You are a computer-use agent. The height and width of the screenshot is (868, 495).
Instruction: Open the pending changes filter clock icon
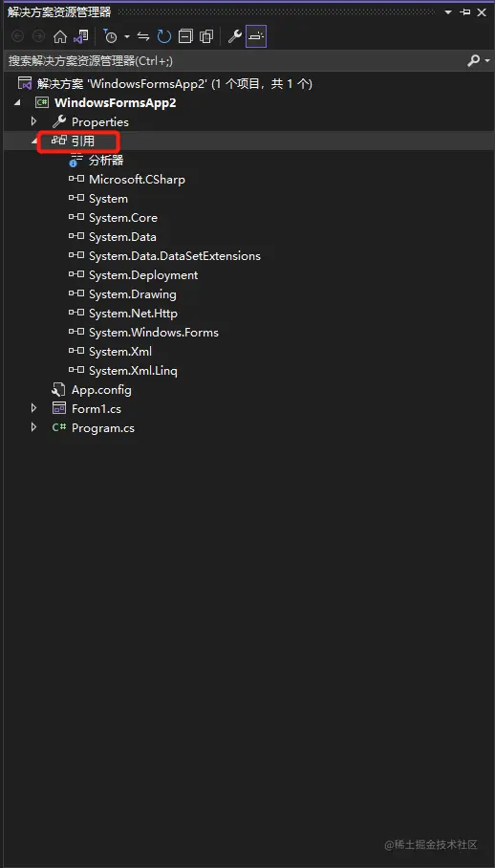click(111, 36)
